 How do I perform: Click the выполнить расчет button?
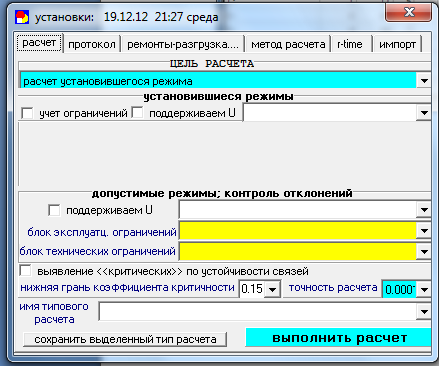(338, 337)
